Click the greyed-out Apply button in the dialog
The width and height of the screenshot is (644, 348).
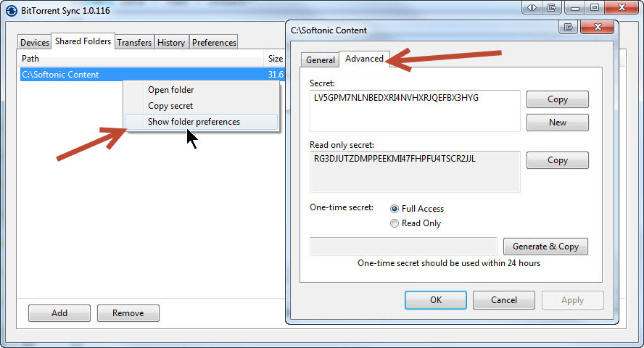click(572, 300)
